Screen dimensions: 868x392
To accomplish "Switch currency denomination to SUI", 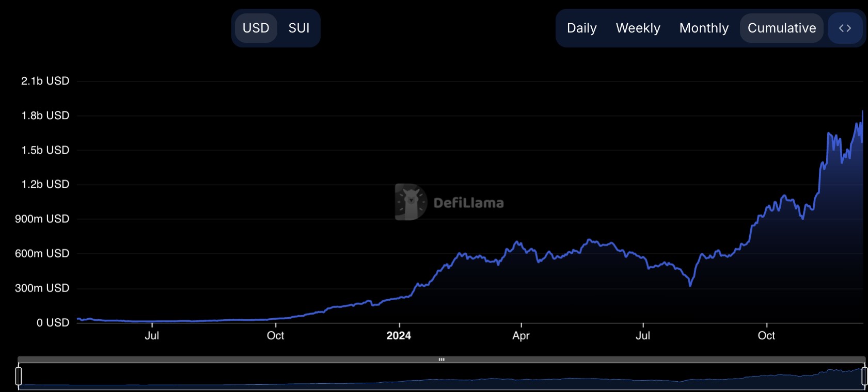I will coord(299,28).
